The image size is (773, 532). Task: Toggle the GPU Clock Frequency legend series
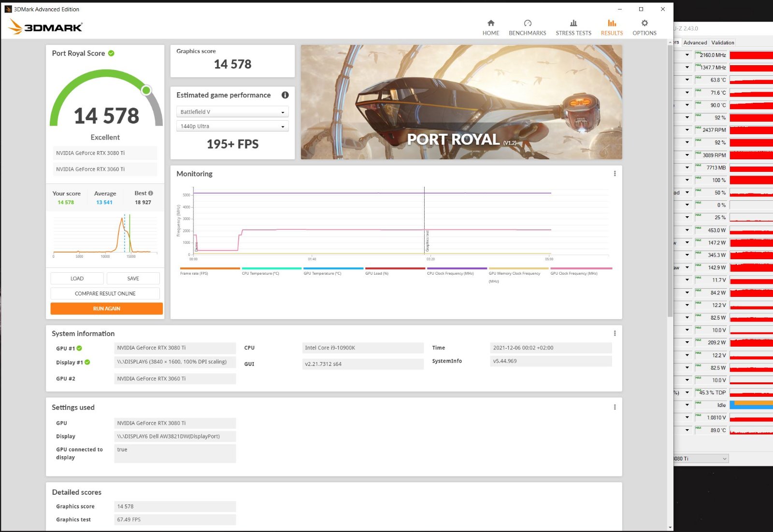coord(581,272)
